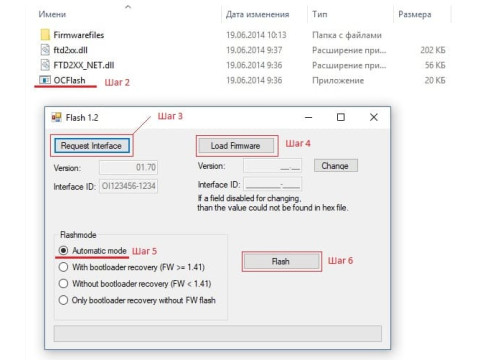Click the date 19.06.2014 10:13
The image size is (480, 360).
point(256,35)
